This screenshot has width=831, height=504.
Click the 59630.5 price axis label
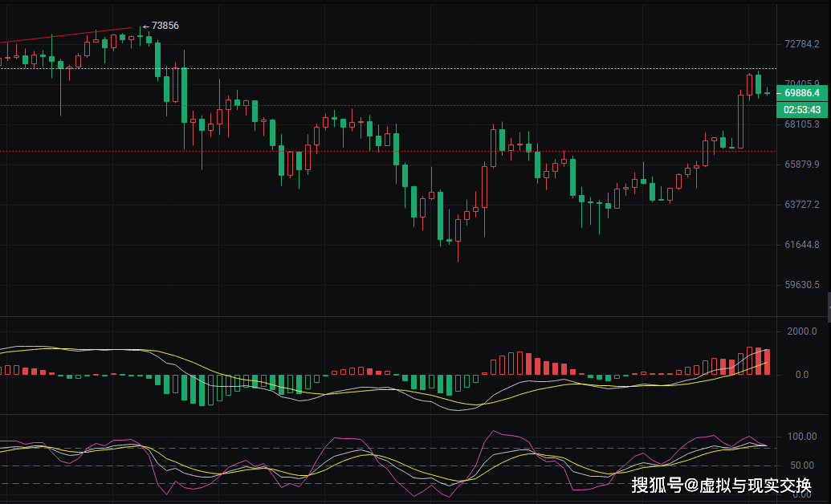pyautogui.click(x=802, y=285)
